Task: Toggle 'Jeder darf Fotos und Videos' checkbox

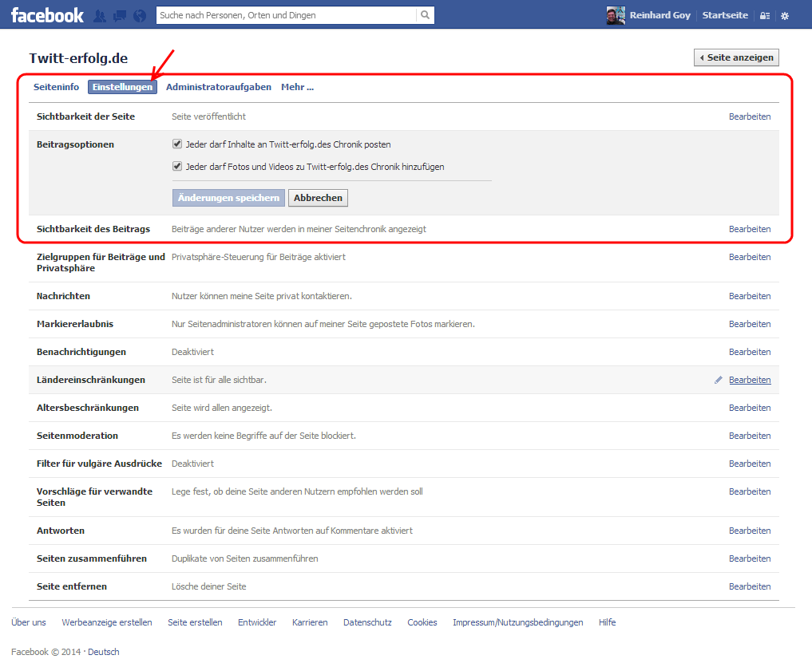Action: (177, 166)
